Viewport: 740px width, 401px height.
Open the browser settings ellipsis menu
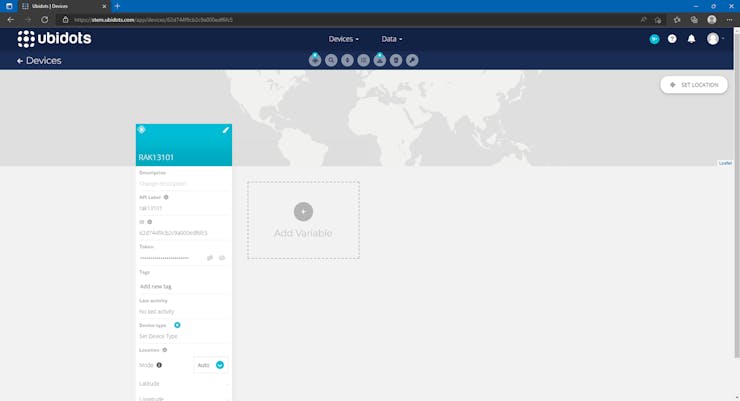pos(730,20)
